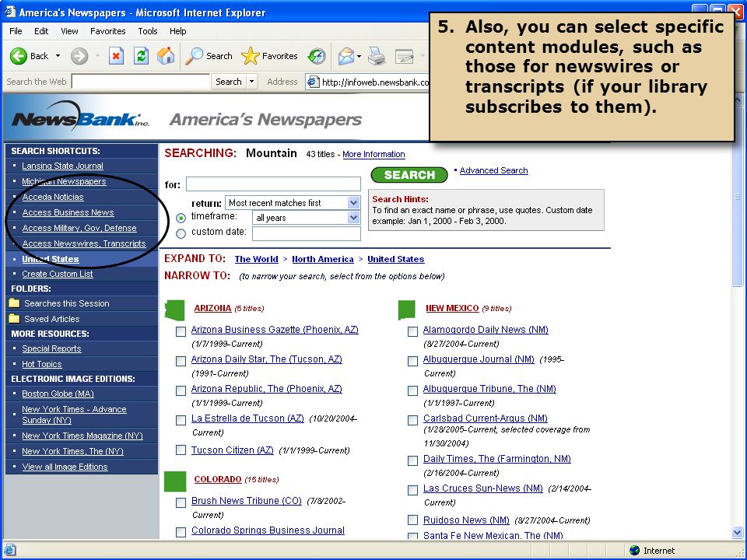Open Favorites star toolbar icon
The height and width of the screenshot is (560, 747).
tap(250, 56)
